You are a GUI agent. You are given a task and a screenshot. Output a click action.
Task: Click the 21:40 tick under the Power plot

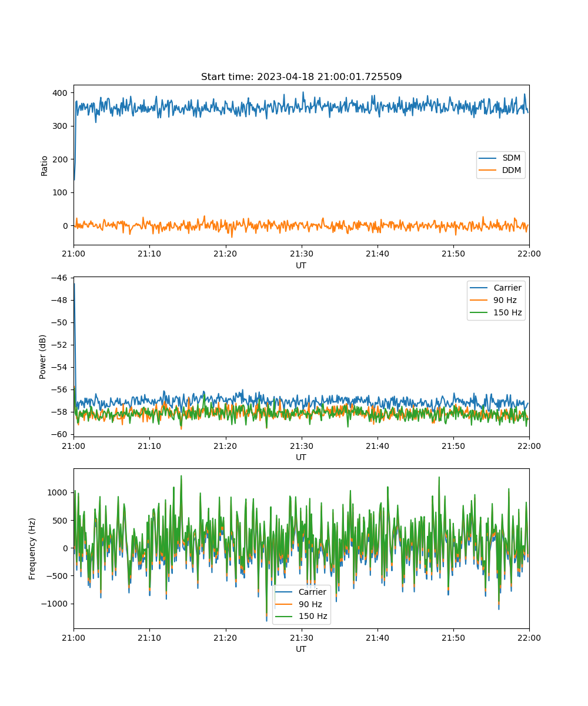[377, 446]
